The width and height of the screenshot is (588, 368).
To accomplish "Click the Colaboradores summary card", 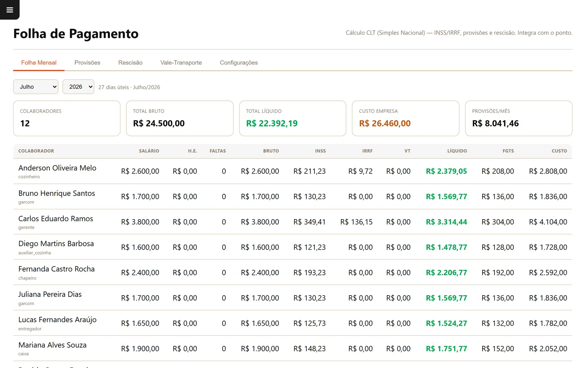I will [67, 118].
